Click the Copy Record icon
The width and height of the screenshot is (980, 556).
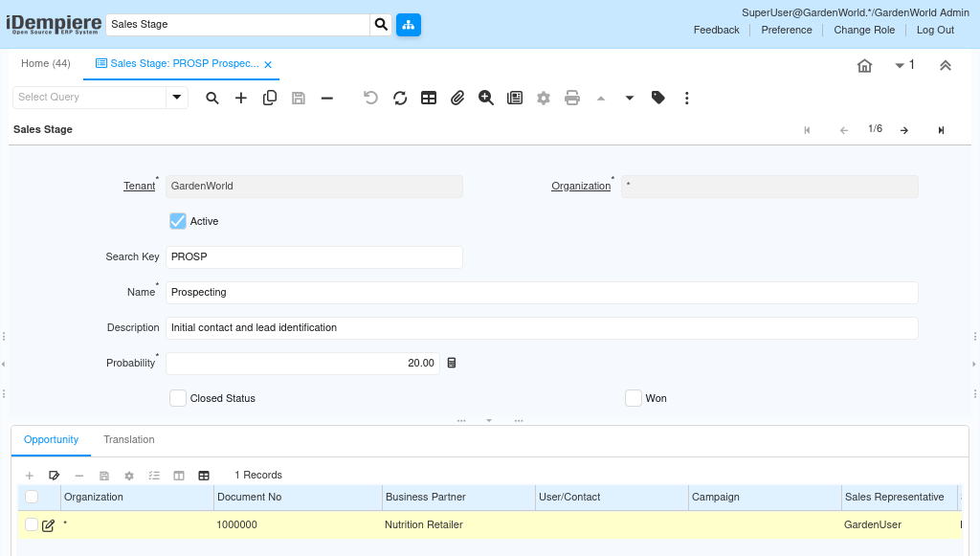[270, 98]
